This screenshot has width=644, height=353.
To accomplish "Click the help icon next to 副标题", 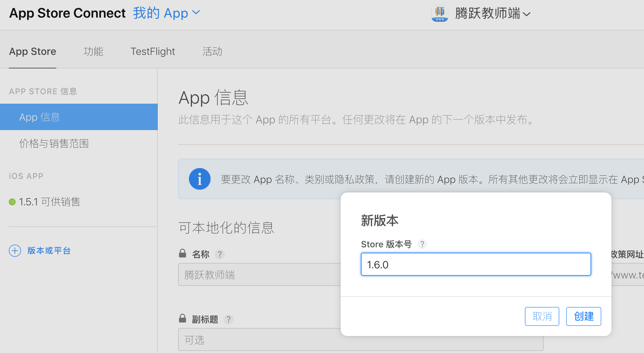I will [x=229, y=319].
